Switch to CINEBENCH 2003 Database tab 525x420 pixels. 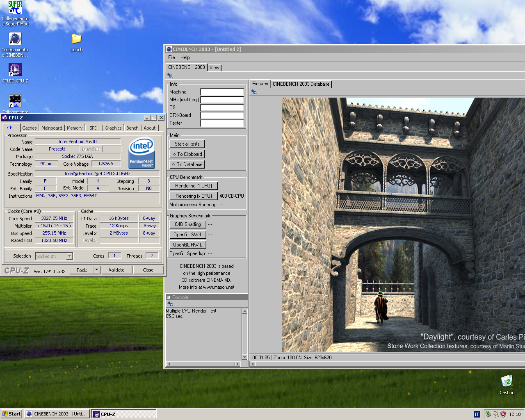[x=301, y=84]
